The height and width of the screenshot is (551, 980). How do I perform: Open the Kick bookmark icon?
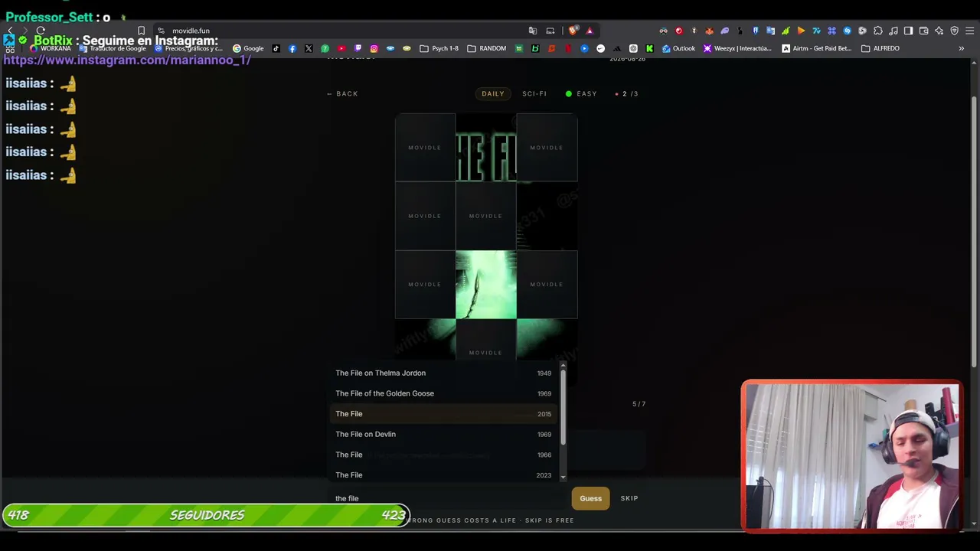(x=649, y=48)
